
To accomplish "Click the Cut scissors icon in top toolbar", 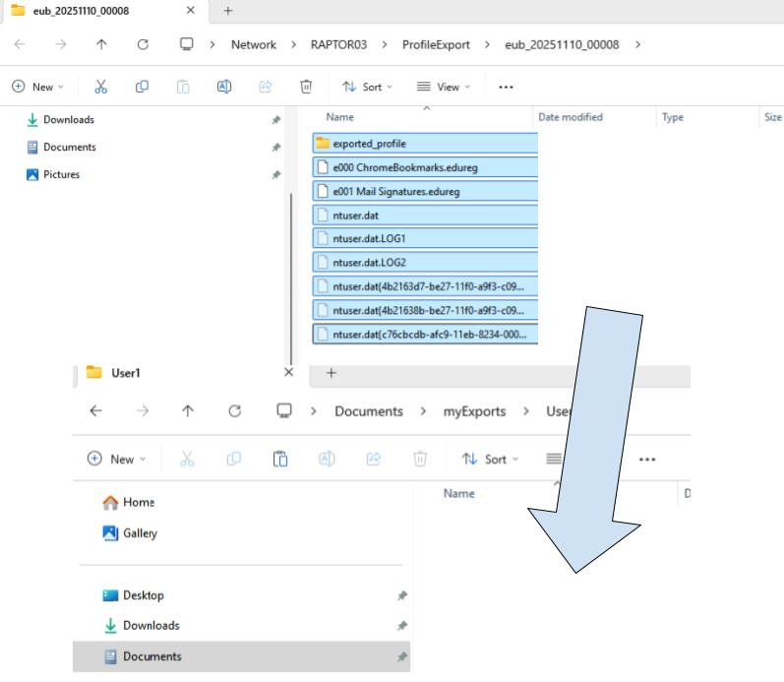I will (100, 87).
